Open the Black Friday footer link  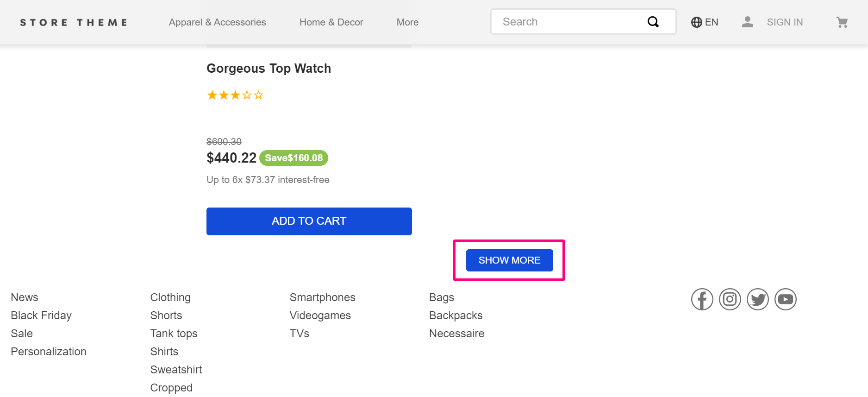[41, 315]
